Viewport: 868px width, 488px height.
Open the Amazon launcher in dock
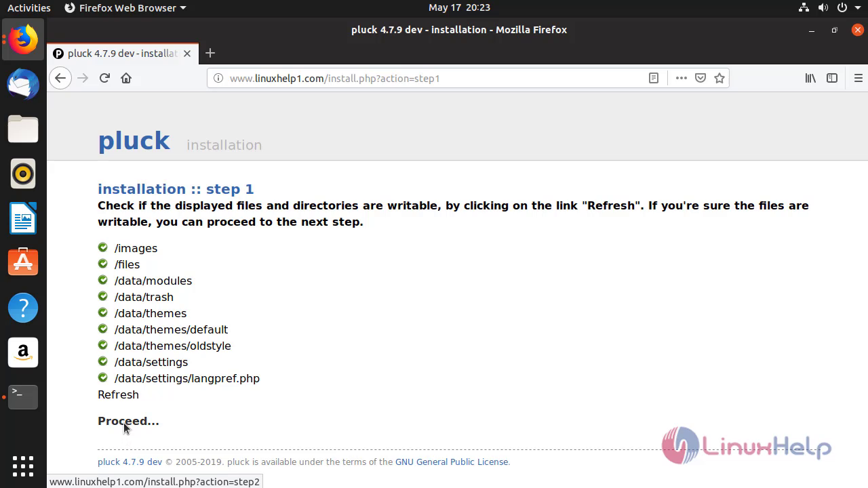click(x=23, y=352)
